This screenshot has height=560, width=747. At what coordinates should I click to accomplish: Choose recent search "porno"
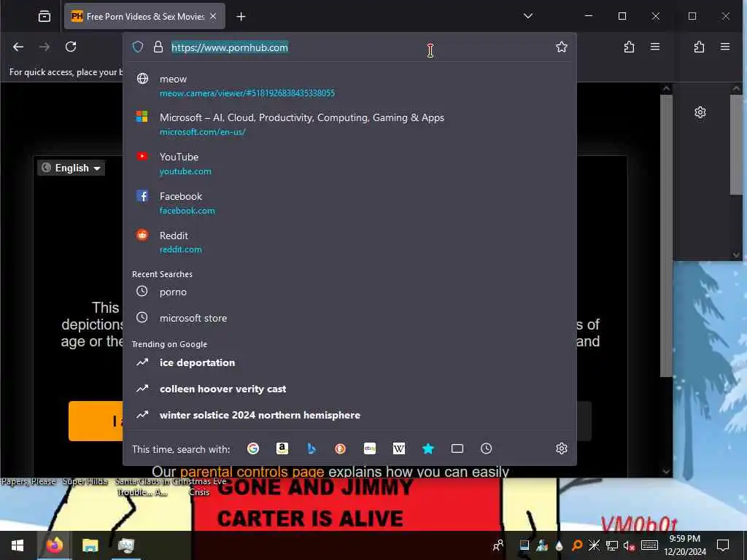coord(349,292)
